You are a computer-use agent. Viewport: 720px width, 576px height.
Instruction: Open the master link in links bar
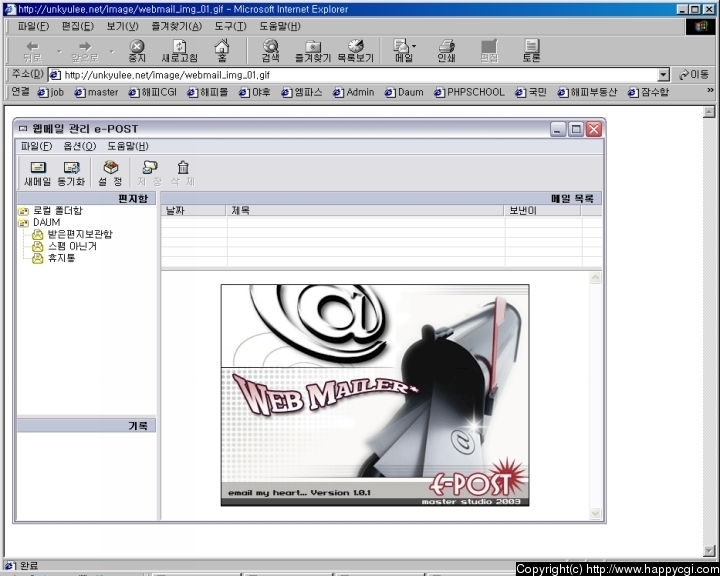coord(96,92)
